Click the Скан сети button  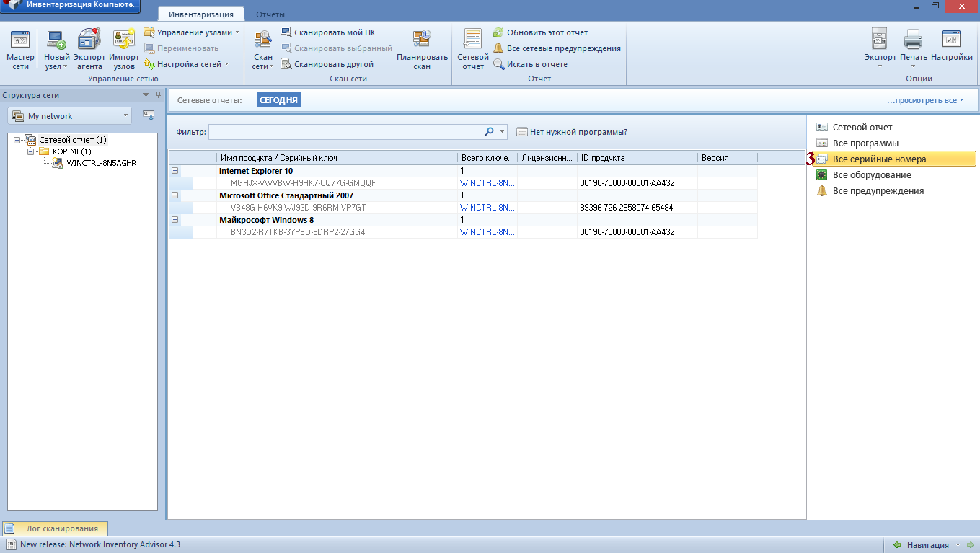pos(263,50)
